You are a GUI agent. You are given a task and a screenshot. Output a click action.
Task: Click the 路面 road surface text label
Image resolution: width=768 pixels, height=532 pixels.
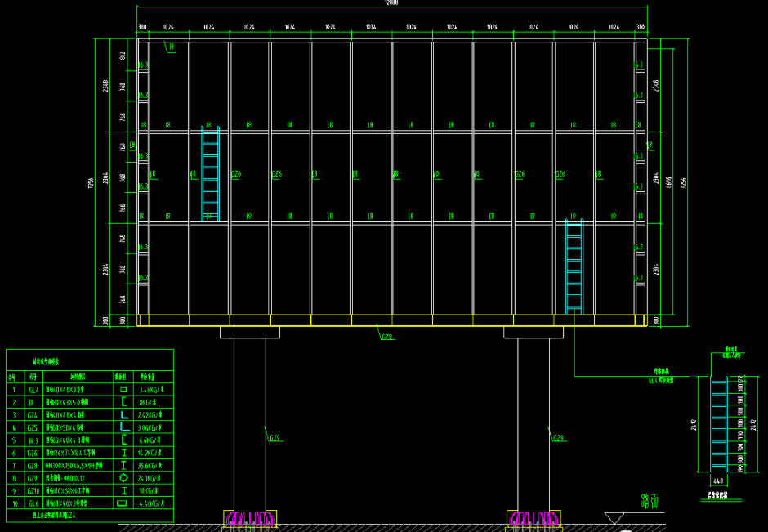point(651,500)
